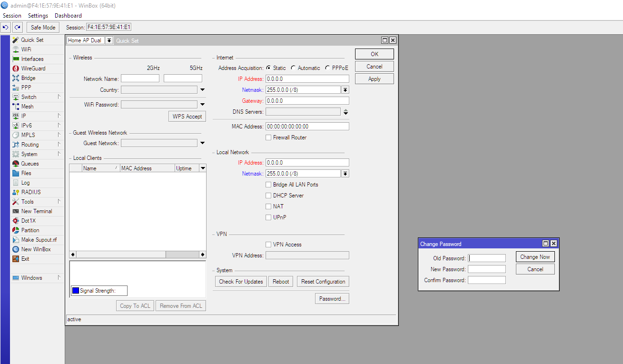The width and height of the screenshot is (623, 364).
Task: Open the Settings menu
Action: pos(38,16)
